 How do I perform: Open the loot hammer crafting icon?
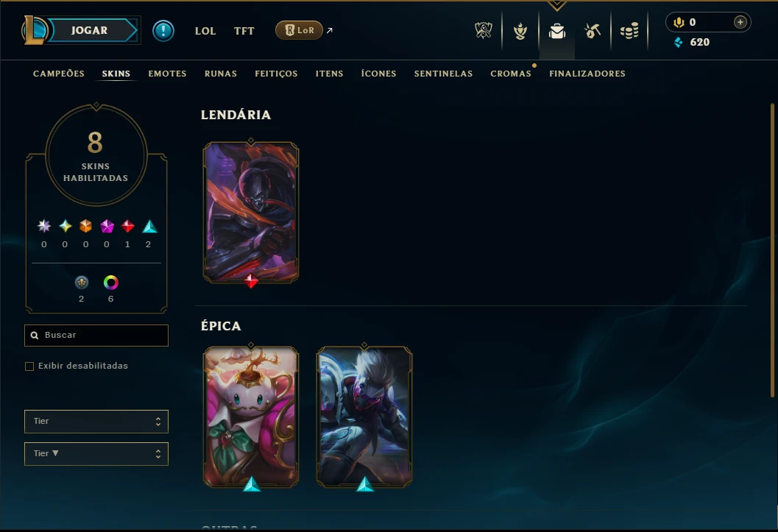pos(593,31)
